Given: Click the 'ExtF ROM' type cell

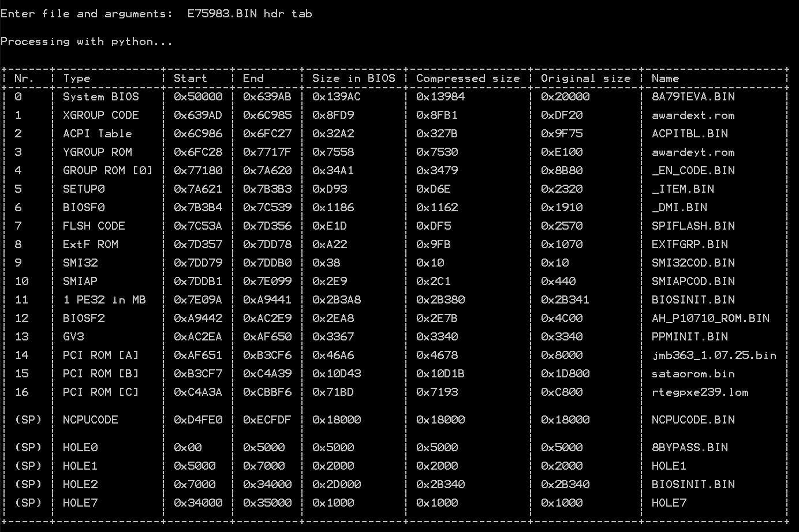Looking at the screenshot, I should coord(91,245).
